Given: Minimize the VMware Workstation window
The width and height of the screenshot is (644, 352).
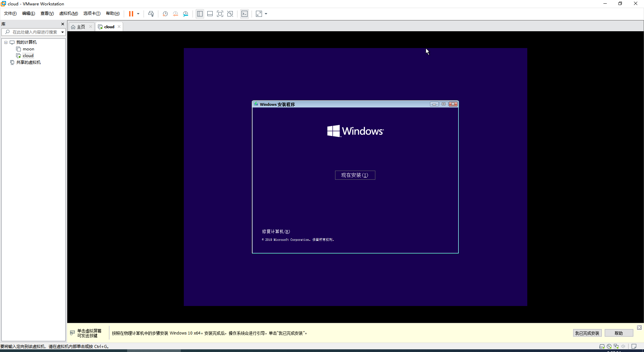Looking at the screenshot, I should click(x=605, y=4).
